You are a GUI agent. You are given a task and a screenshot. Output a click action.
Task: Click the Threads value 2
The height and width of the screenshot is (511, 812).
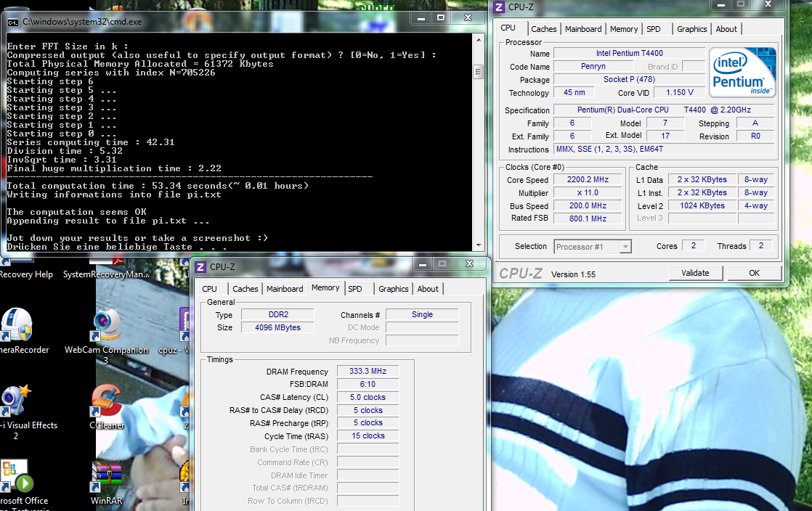pyautogui.click(x=760, y=245)
